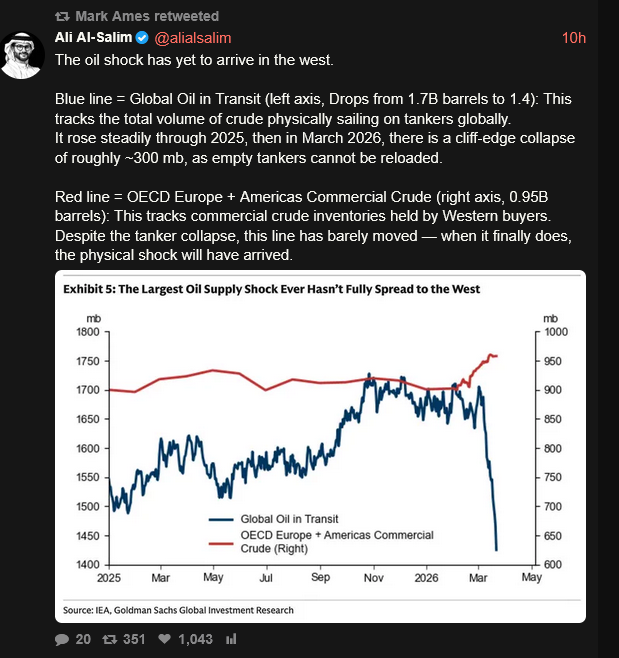The height and width of the screenshot is (658, 619).
Task: Click the 20 replies count
Action: point(83,639)
